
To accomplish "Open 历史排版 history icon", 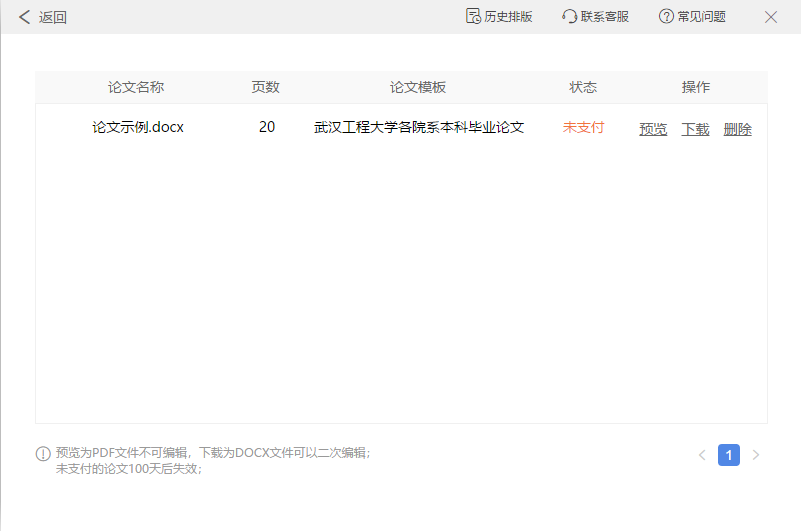I will coord(473,16).
